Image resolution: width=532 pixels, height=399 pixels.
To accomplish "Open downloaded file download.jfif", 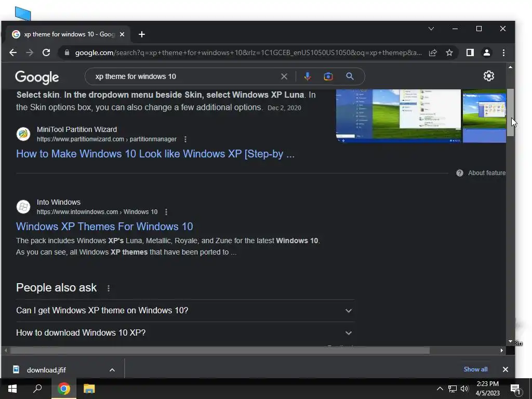I will (x=46, y=370).
